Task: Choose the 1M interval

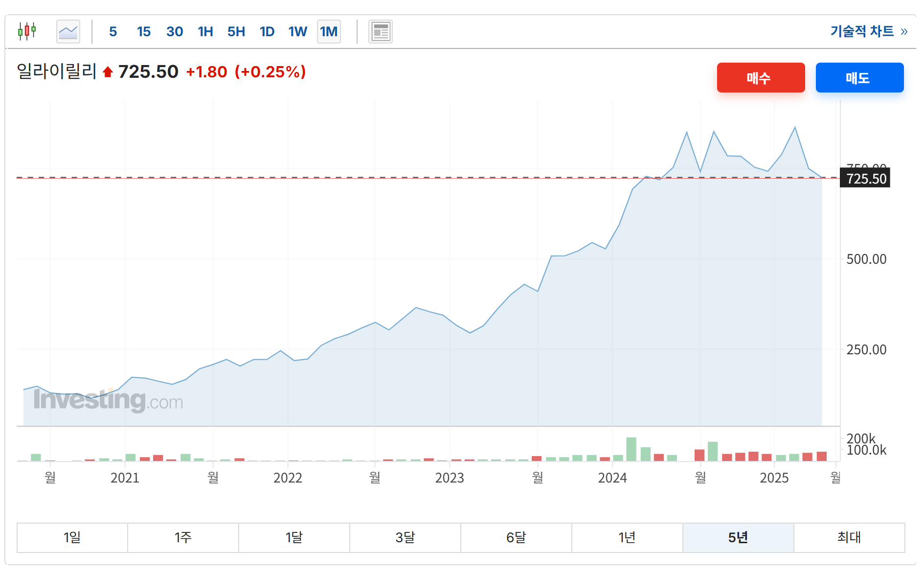Action: click(x=329, y=32)
